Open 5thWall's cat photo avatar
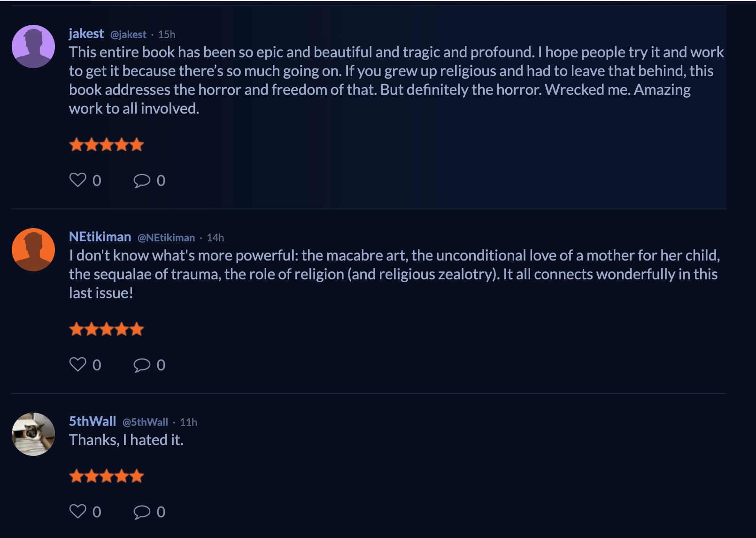Image resolution: width=756 pixels, height=538 pixels. pyautogui.click(x=33, y=434)
